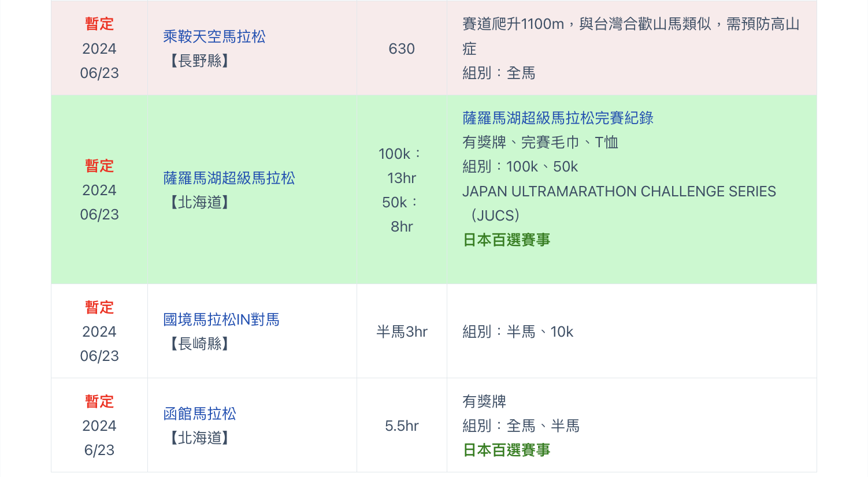Click 日本百選賽事 in the 薩羅馬湖 row

(x=506, y=240)
